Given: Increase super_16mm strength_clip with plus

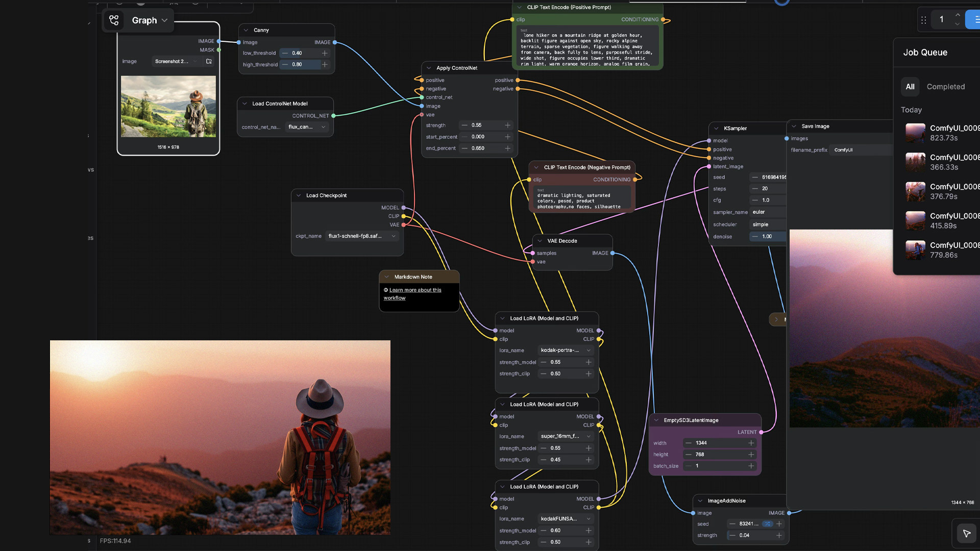Looking at the screenshot, I should click(589, 460).
